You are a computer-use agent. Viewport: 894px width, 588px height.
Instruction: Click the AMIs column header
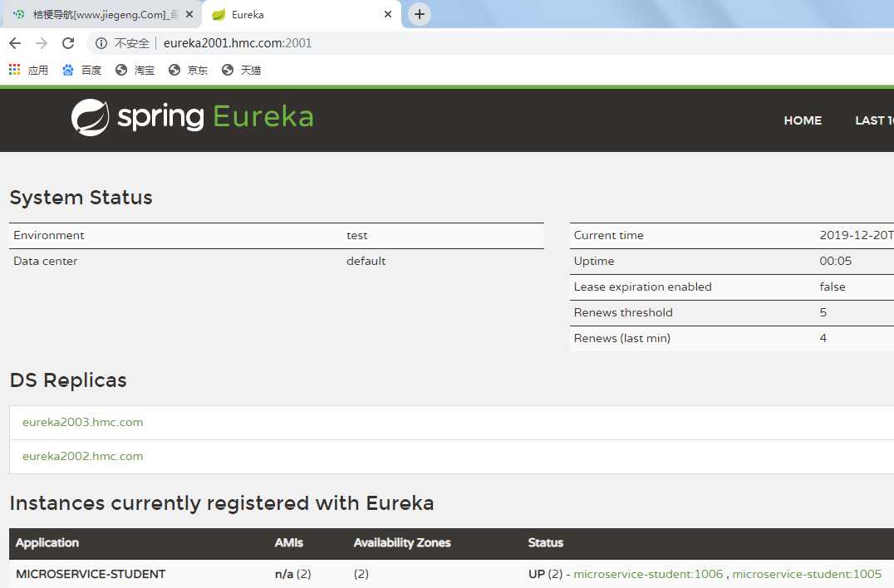(x=289, y=542)
